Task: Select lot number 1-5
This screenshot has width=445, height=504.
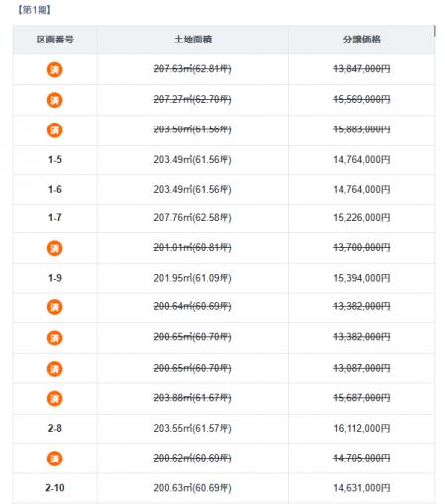Action: click(x=55, y=160)
